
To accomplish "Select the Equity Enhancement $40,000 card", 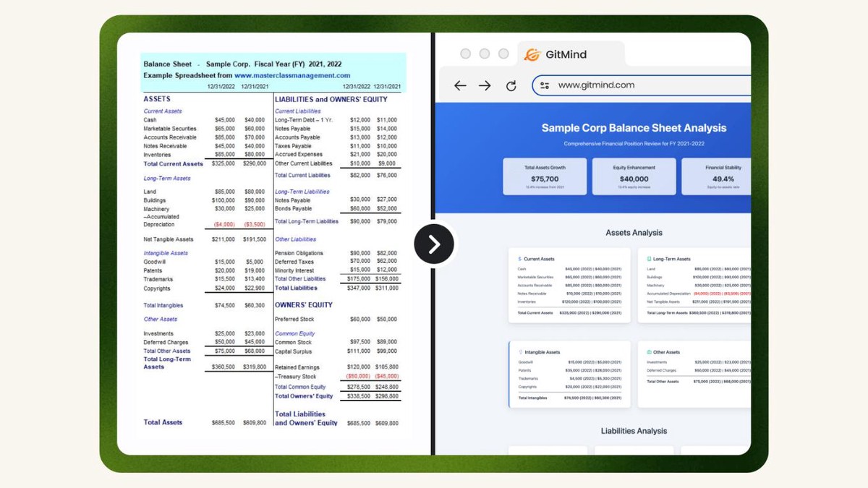I will click(x=634, y=176).
